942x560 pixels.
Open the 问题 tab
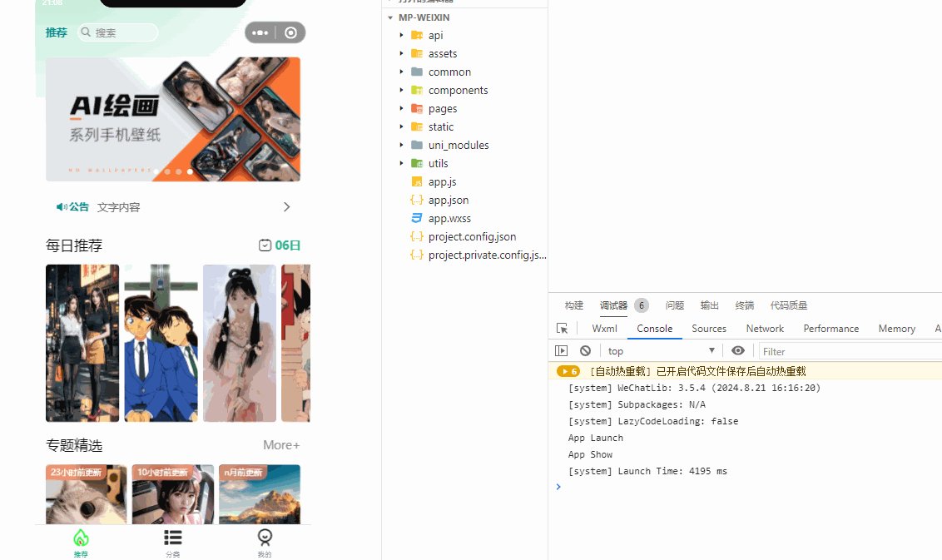[x=675, y=305]
